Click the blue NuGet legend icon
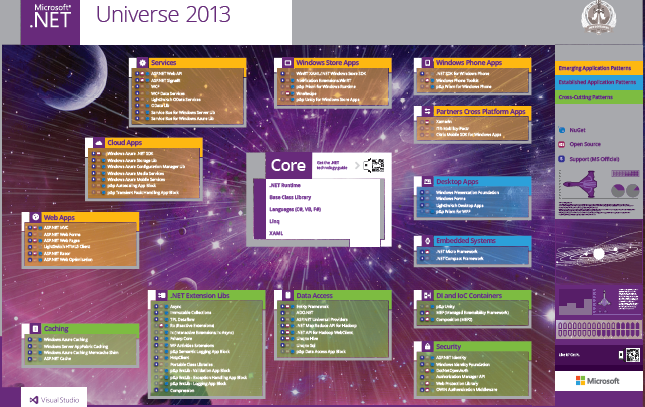The width and height of the screenshot is (645, 407). click(562, 130)
